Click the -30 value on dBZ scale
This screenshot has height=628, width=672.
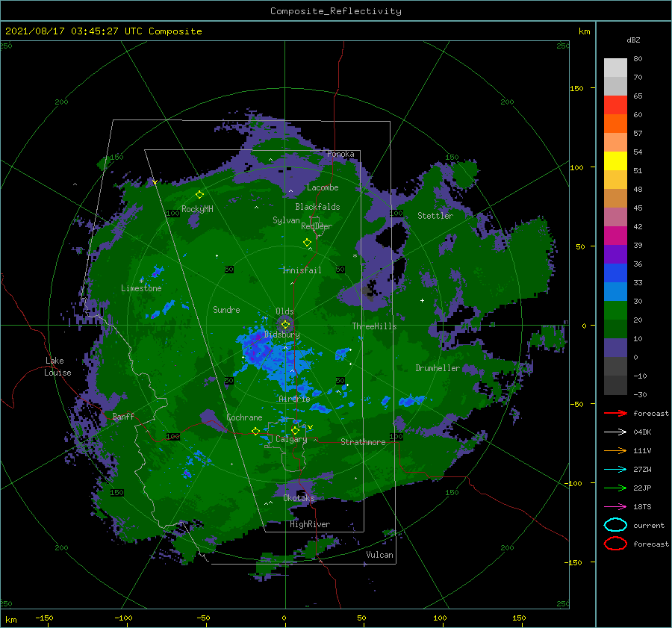pos(640,394)
